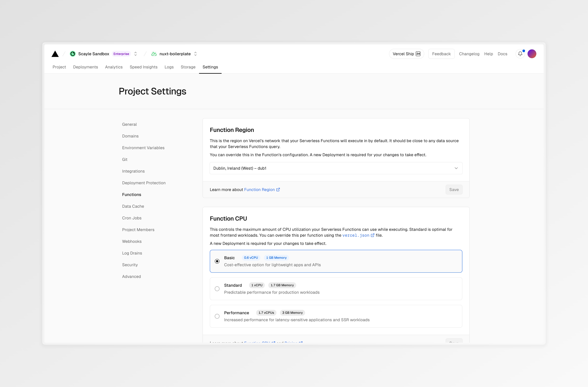
Task: Open the Speed Insights tab
Action: pos(144,67)
